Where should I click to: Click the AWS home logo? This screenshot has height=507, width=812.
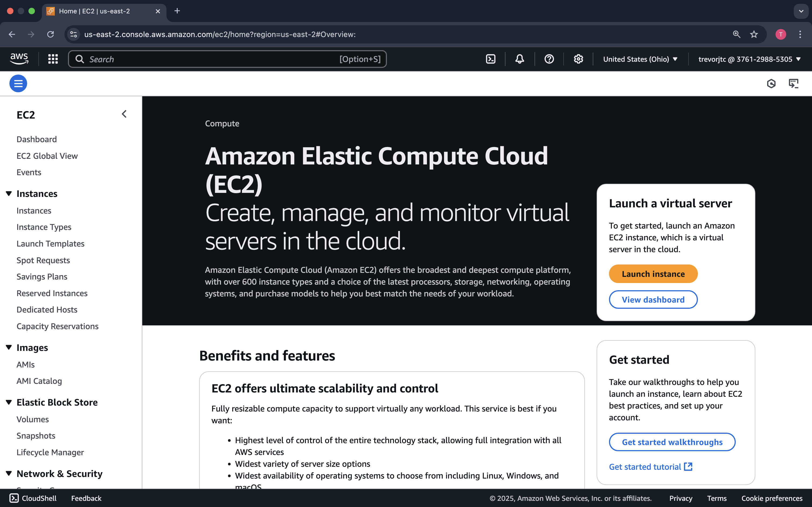coord(19,58)
